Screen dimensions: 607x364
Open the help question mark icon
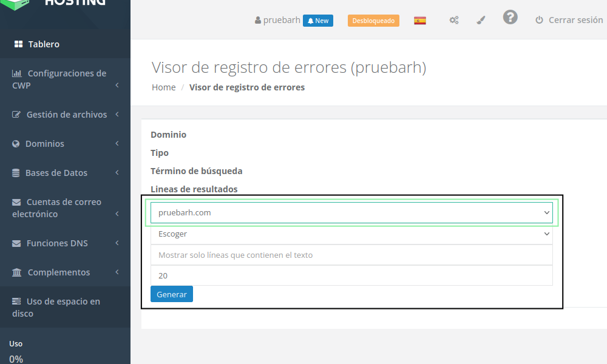tap(510, 18)
